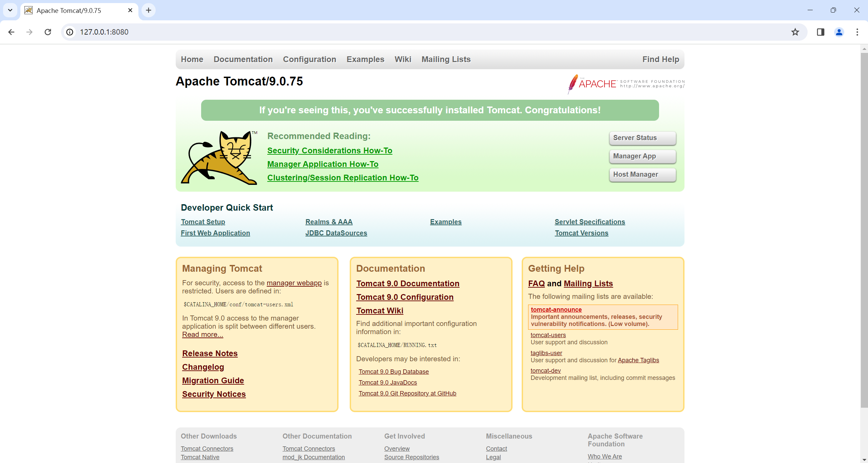
Task: Open Servlet Specifications link
Action: pyautogui.click(x=590, y=222)
